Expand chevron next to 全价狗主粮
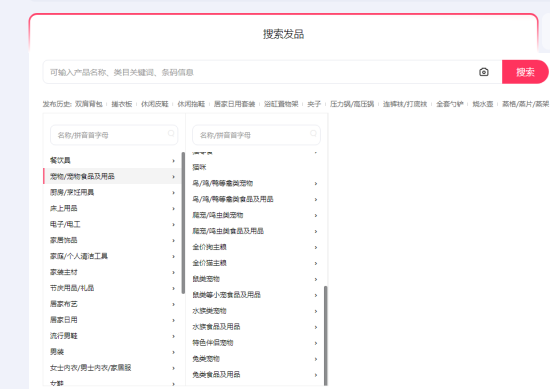550x389 pixels. [x=316, y=248]
